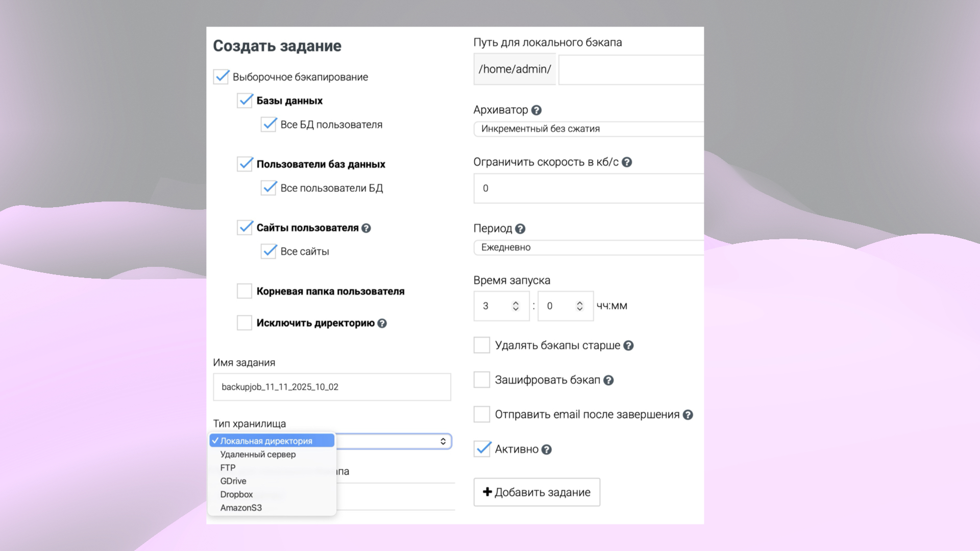Viewport: 980px width, 551px height.
Task: Click the Имя задания input field
Action: (x=332, y=387)
